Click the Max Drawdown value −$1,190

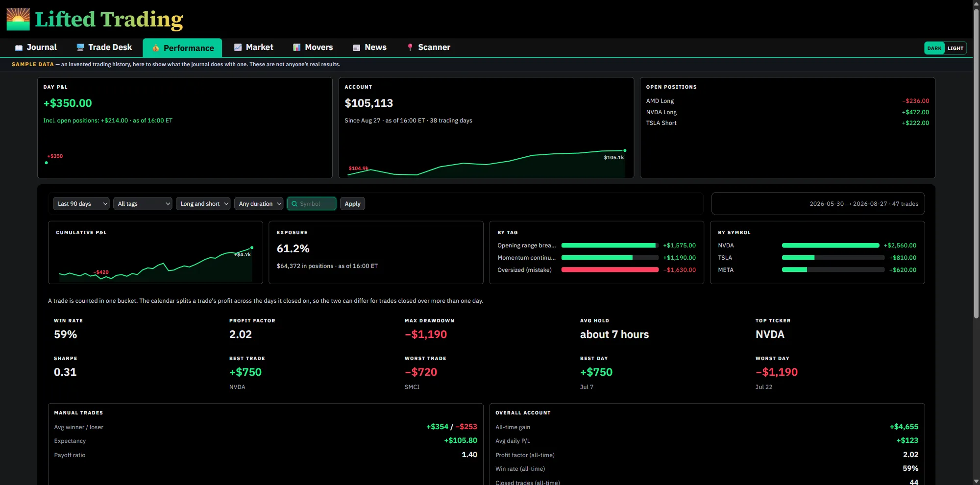(426, 335)
